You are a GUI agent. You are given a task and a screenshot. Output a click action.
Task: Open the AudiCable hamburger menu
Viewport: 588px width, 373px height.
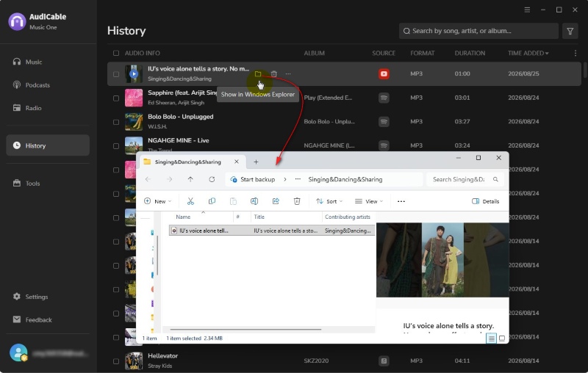(x=527, y=10)
